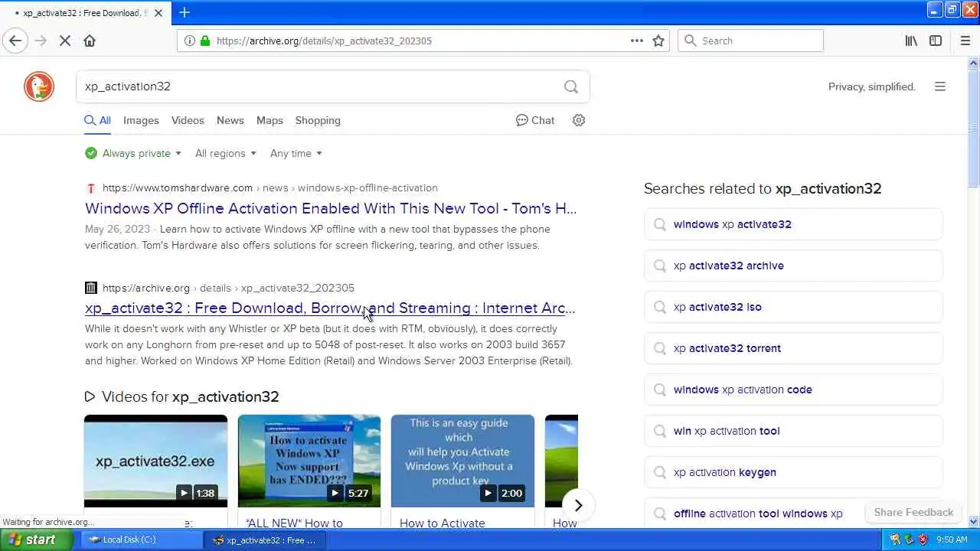Play the xp_activate32.exe video thumbnail
980x551 pixels.
[x=155, y=461]
